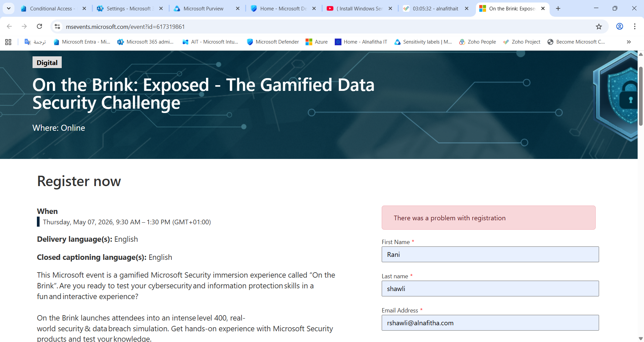
Task: Click the Last name input field
Action: 490,289
